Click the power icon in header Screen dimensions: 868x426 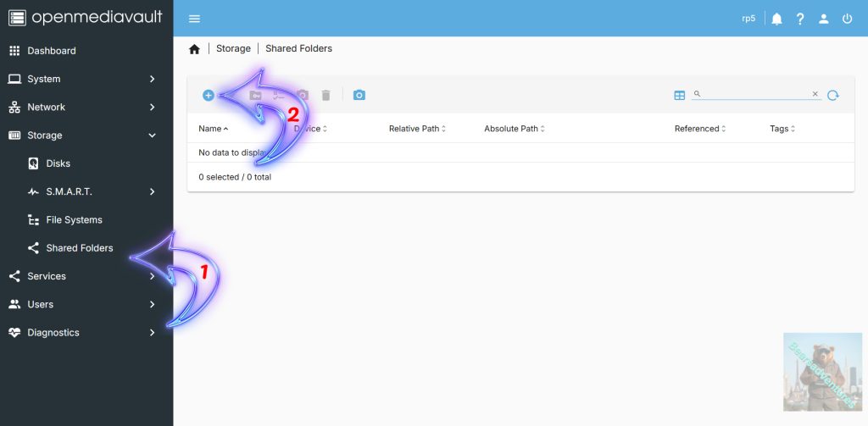847,19
